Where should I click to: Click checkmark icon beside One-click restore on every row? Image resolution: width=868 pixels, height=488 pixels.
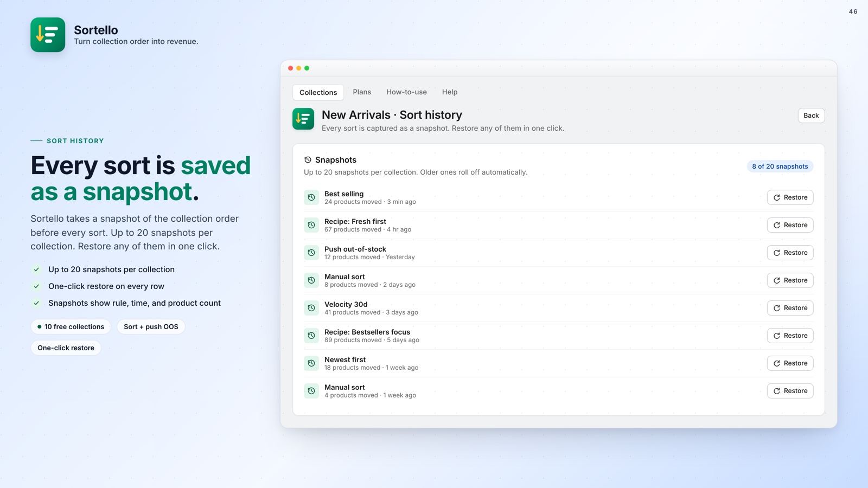(36, 286)
